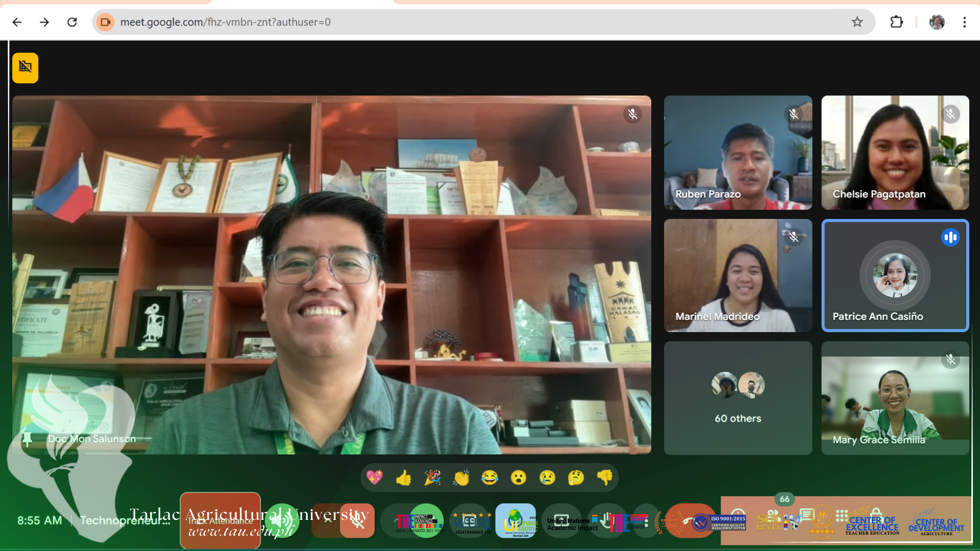Open the activities grid icon
The image size is (980, 551).
[x=842, y=515]
